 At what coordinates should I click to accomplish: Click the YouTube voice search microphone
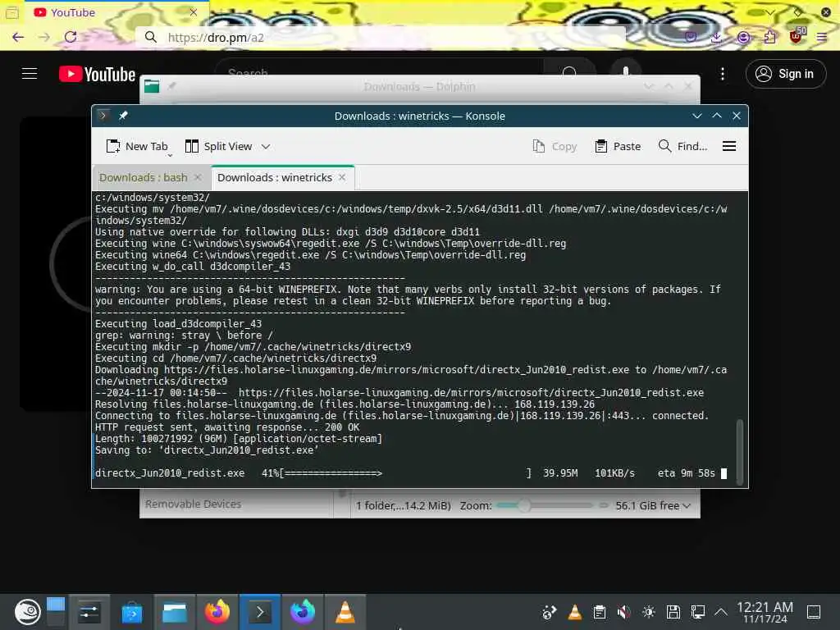(625, 71)
